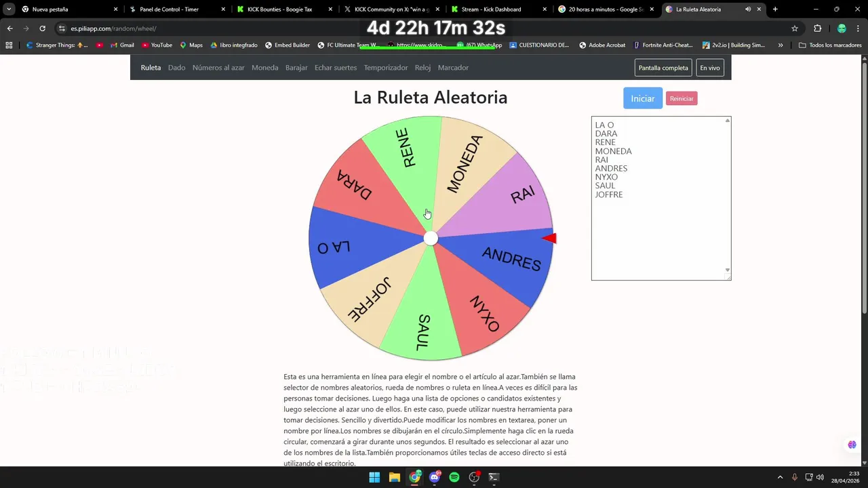
Task: Open Spotify from the taskbar
Action: point(454,477)
